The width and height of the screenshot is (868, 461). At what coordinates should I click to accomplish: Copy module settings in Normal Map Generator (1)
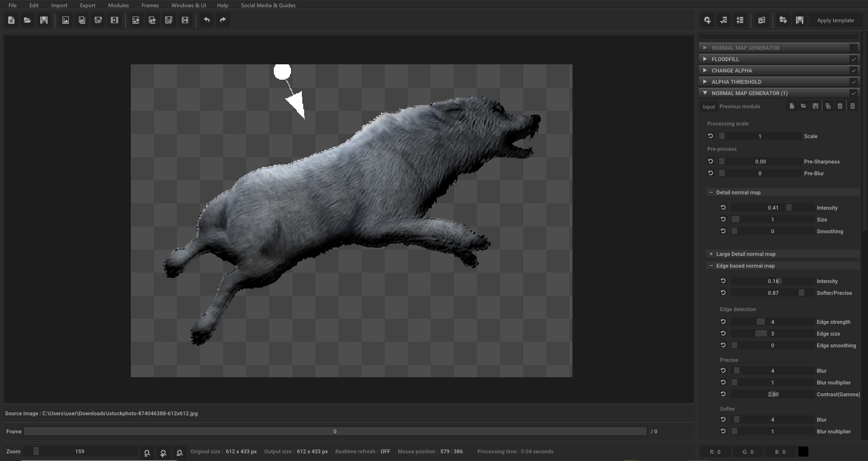[x=828, y=106]
